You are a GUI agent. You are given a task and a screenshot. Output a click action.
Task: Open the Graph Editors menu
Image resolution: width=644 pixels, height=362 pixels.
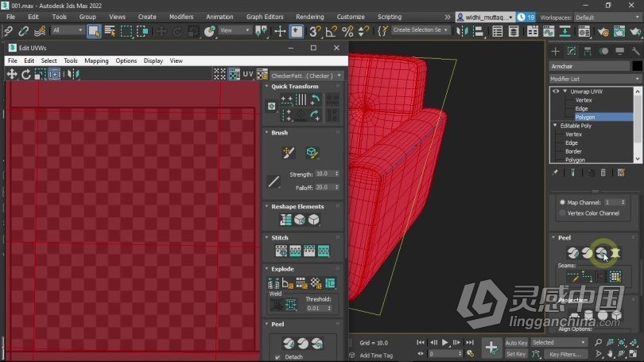tap(265, 17)
